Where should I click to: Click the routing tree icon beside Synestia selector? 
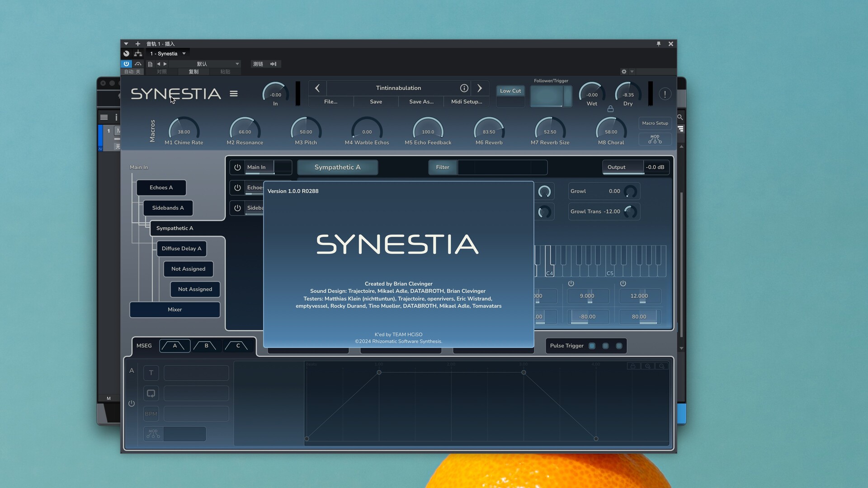click(x=138, y=53)
